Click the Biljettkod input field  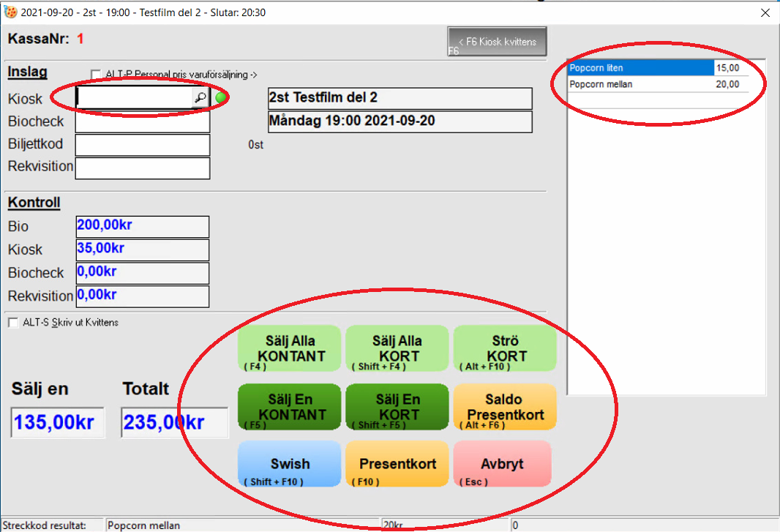tap(142, 145)
